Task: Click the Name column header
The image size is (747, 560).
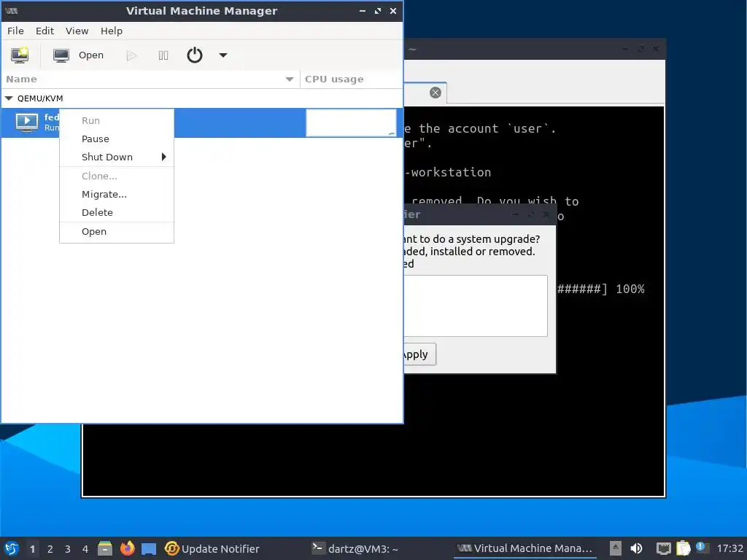Action: [150, 79]
